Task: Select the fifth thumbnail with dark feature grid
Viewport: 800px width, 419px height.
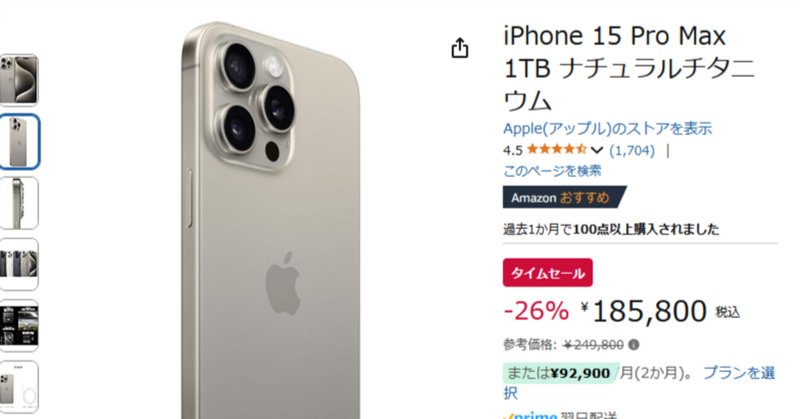Action: tap(19, 325)
